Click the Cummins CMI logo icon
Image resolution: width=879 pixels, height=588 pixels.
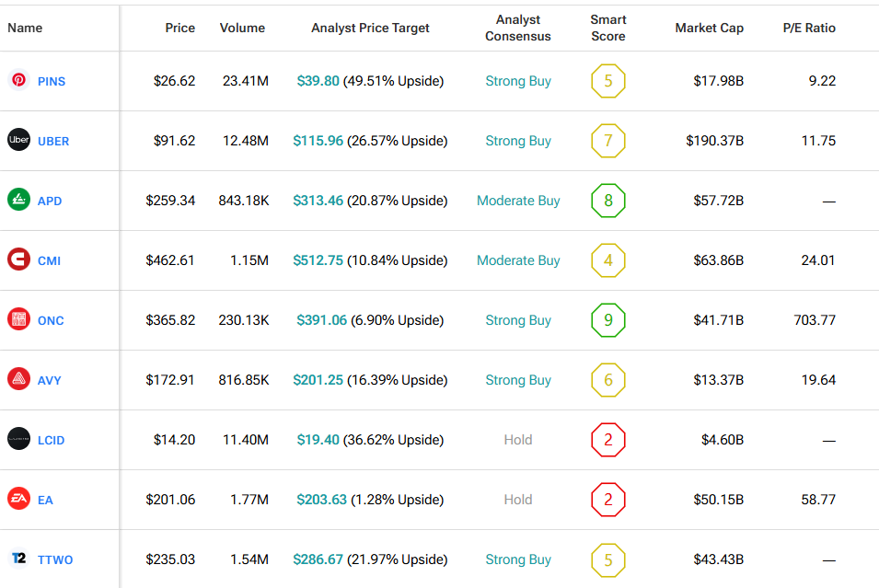(x=18, y=260)
